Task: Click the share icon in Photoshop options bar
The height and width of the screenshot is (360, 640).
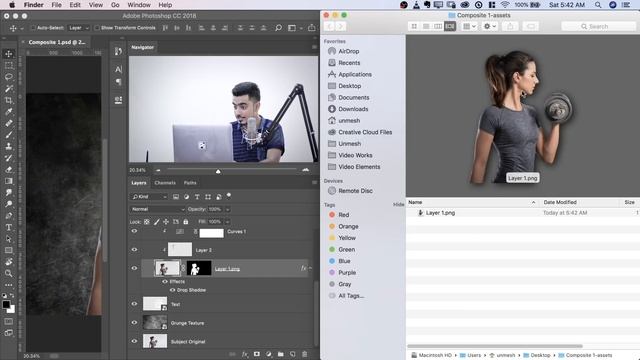Action: point(311,28)
